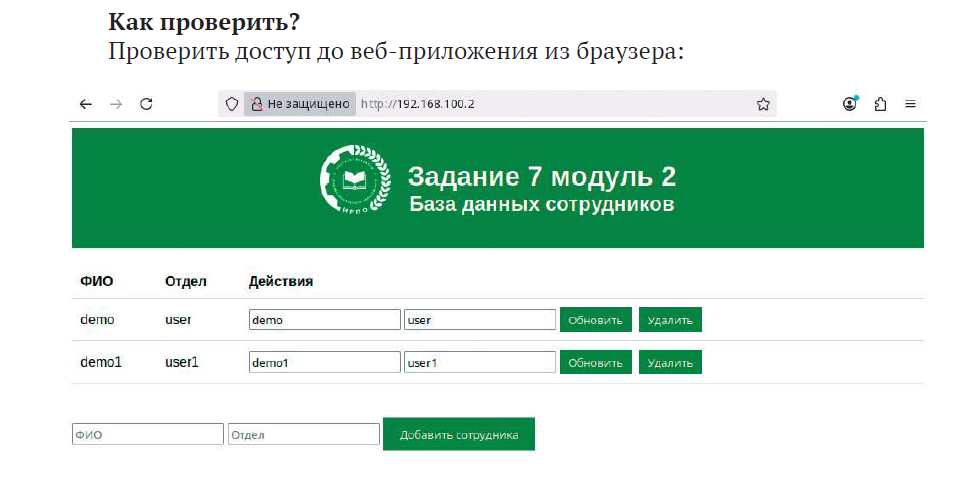The height and width of the screenshot is (477, 975).
Task: Focus the empty 'ФИО' input for new employee
Action: (x=147, y=434)
